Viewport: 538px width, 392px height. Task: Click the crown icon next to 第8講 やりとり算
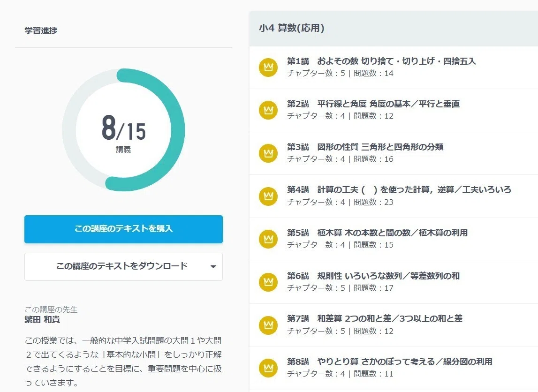point(268,368)
